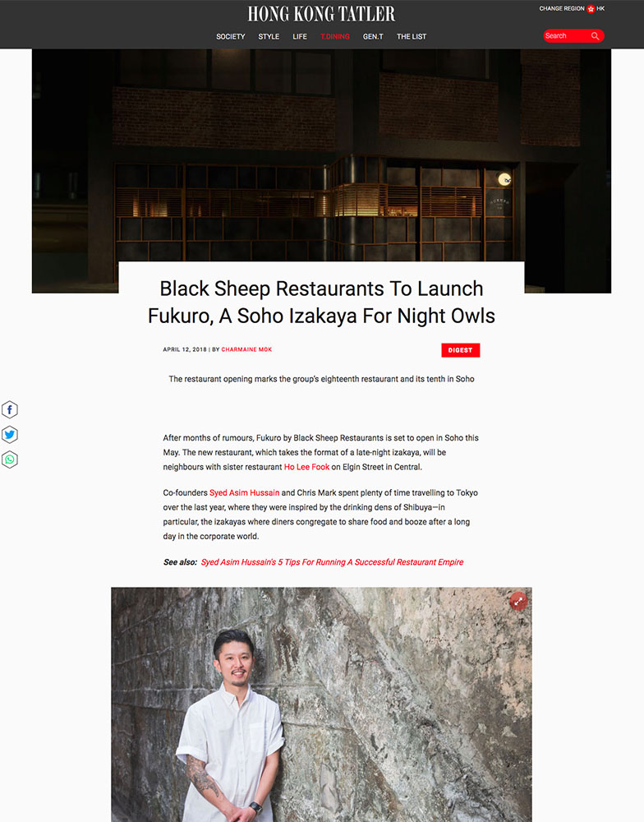Open author Charmaine Mok's page
The height and width of the screenshot is (822, 644).
pos(246,349)
